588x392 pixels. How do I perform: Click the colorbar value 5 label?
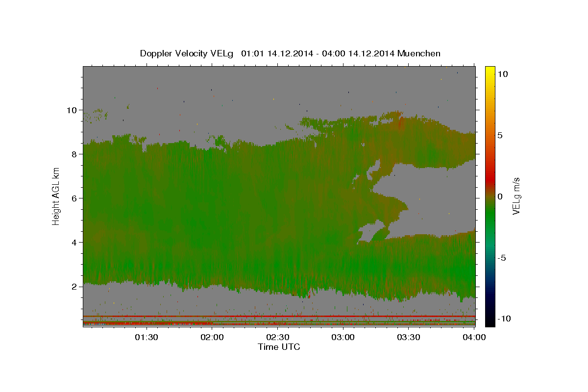[501, 135]
